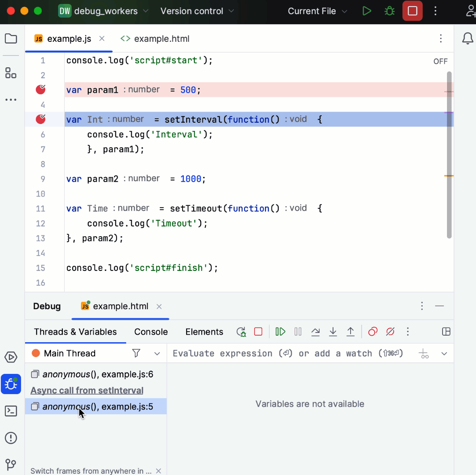Click Async call from setInterval link
Image resolution: width=476 pixels, height=475 pixels.
(87, 390)
